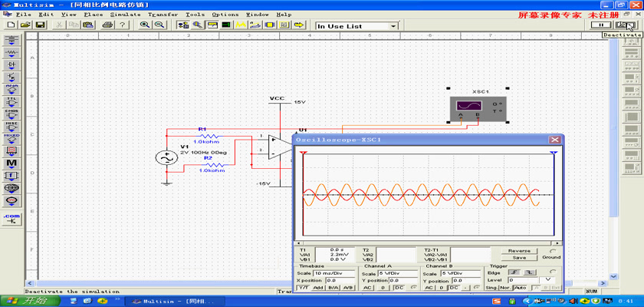Set Channel A coupling to AC

pos(367,288)
